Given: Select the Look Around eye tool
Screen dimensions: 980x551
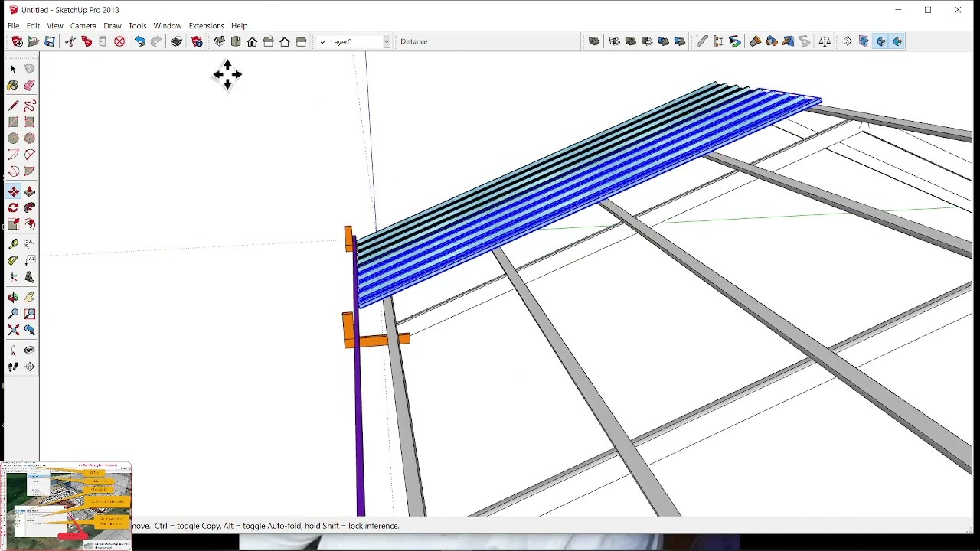Looking at the screenshot, I should coord(29,350).
